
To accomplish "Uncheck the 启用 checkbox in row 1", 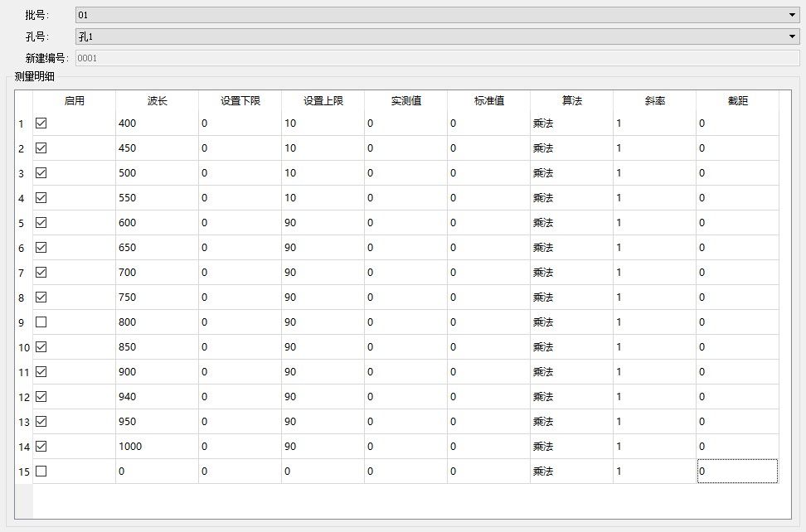I will 41,123.
